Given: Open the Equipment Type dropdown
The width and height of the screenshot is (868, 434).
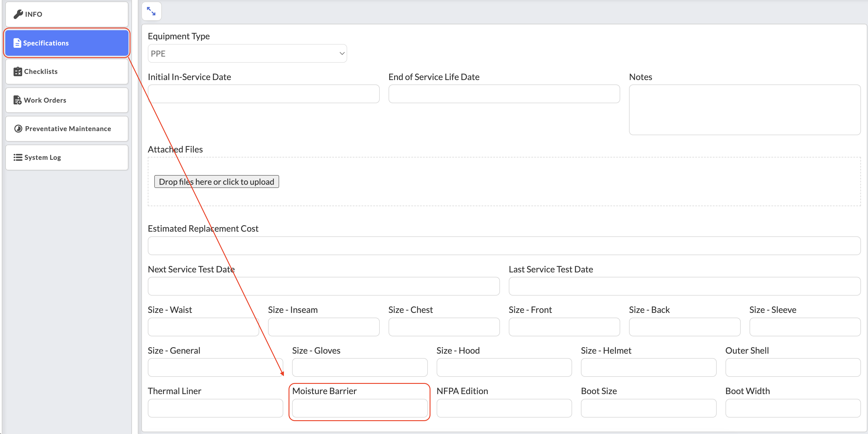Looking at the screenshot, I should (247, 54).
